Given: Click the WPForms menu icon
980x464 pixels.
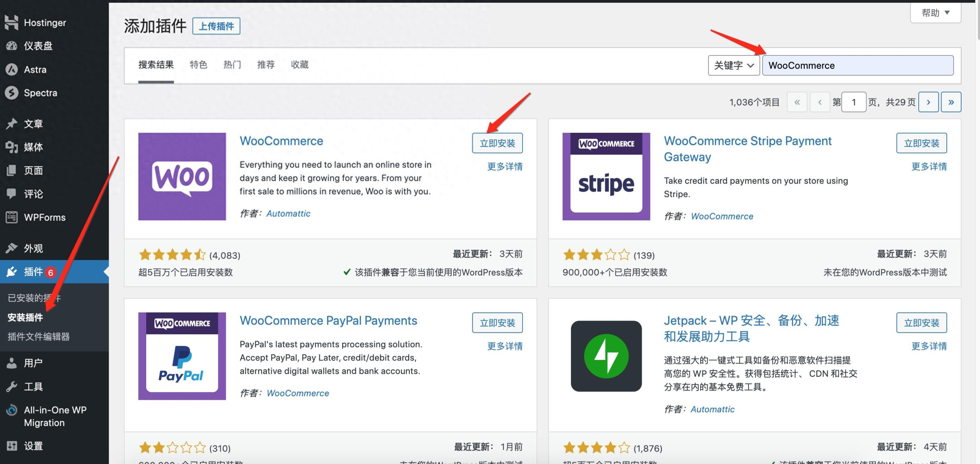Looking at the screenshot, I should pyautogui.click(x=11, y=217).
